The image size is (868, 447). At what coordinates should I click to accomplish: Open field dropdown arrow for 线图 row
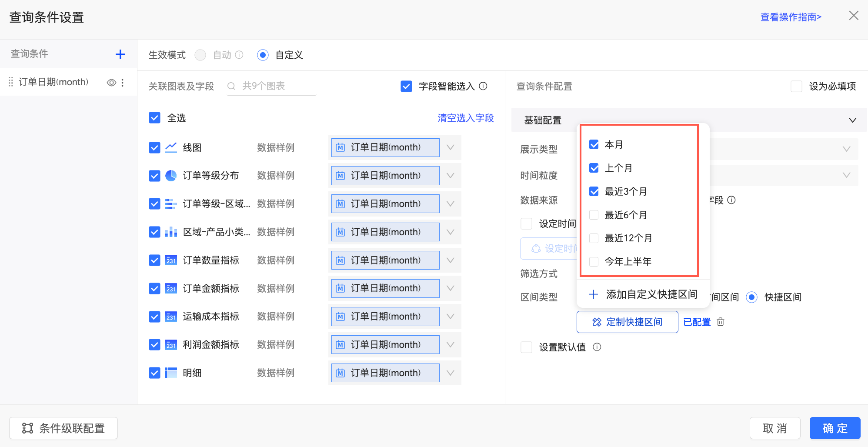coord(451,147)
